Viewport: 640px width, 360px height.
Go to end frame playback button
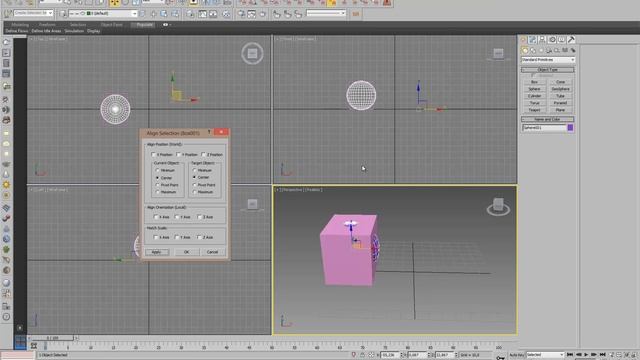click(602, 355)
